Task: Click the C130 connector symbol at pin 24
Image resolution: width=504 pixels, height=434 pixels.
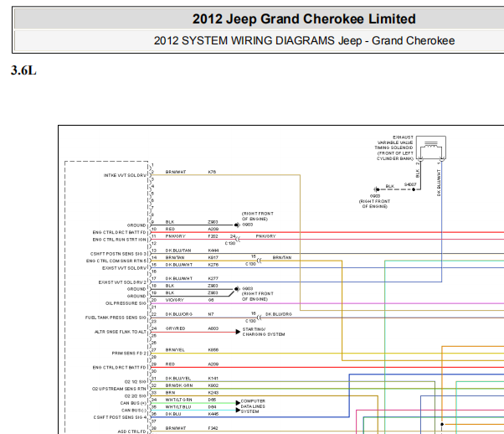Action: (238, 240)
